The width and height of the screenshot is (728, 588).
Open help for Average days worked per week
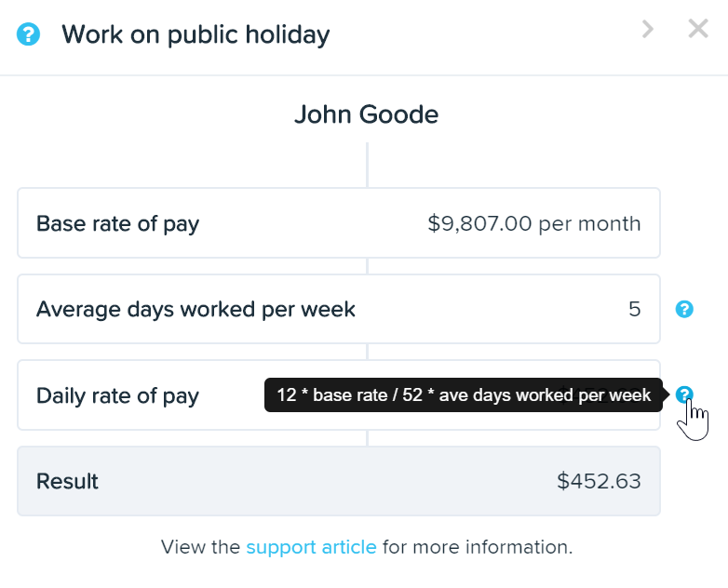point(684,309)
